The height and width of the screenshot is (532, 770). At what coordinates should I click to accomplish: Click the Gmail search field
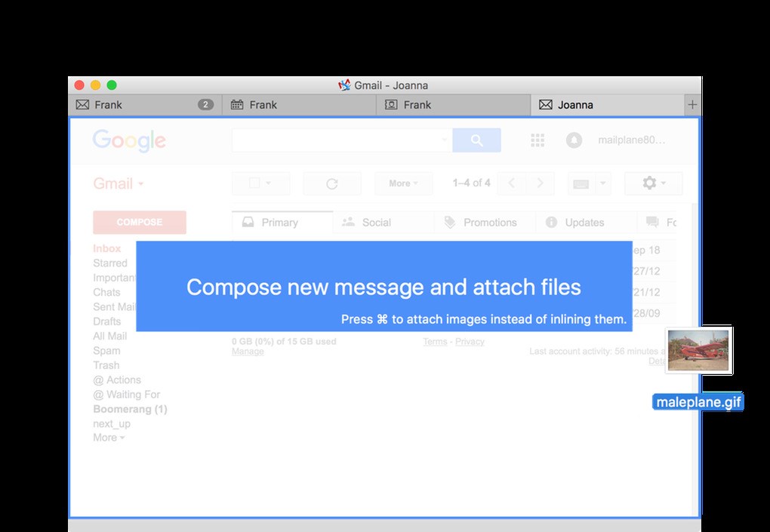pyautogui.click(x=342, y=140)
